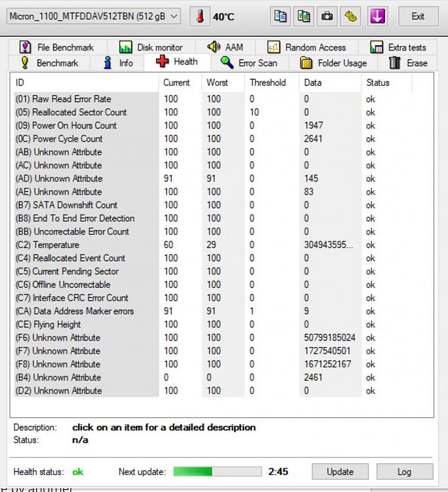
Task: Open the Log button
Action: tap(405, 472)
